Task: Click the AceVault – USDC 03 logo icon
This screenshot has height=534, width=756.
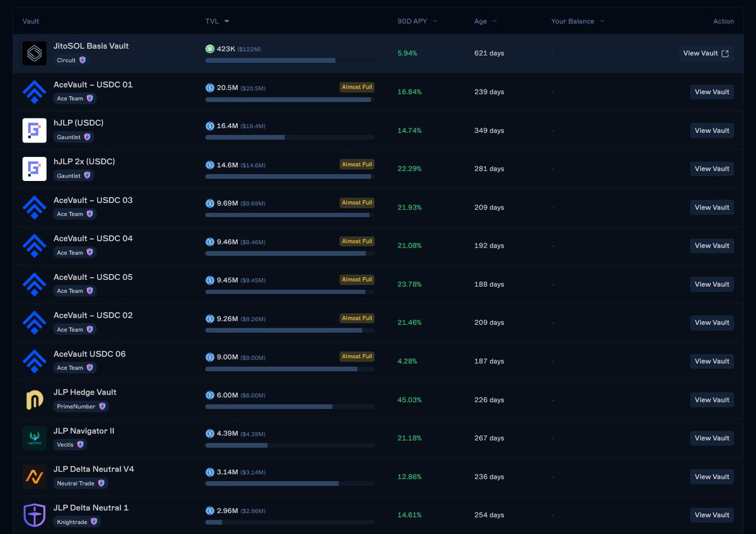Action: (x=35, y=207)
